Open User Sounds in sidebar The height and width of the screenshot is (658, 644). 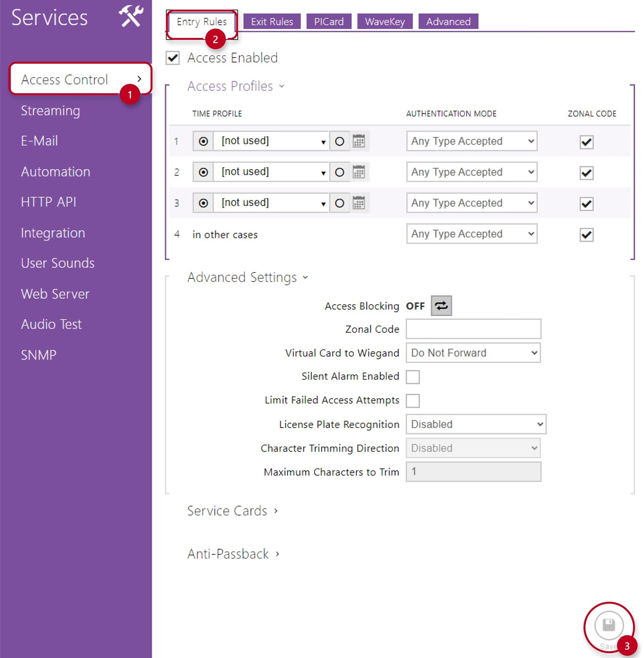[x=57, y=263]
